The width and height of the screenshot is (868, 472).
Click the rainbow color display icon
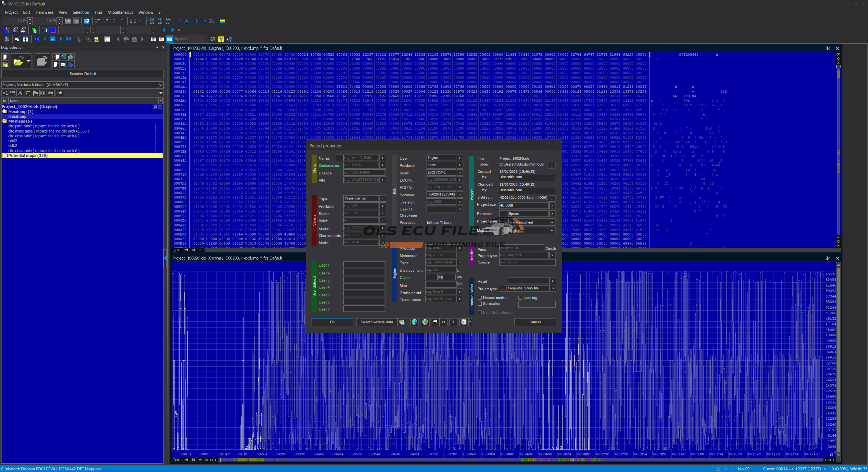pos(222,21)
